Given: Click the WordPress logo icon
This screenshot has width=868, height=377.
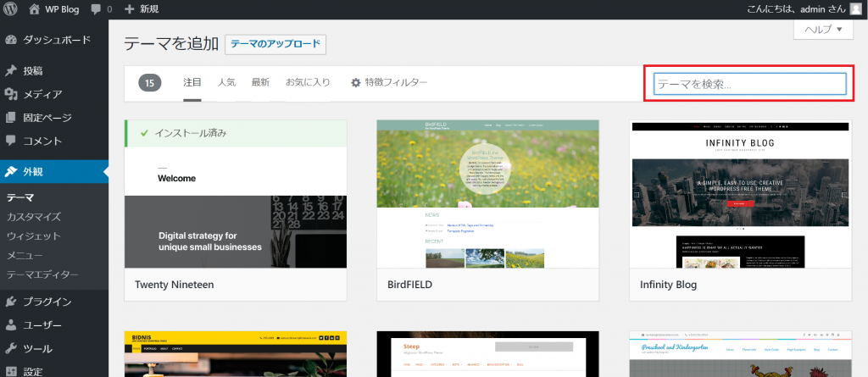Looking at the screenshot, I should 11,8.
